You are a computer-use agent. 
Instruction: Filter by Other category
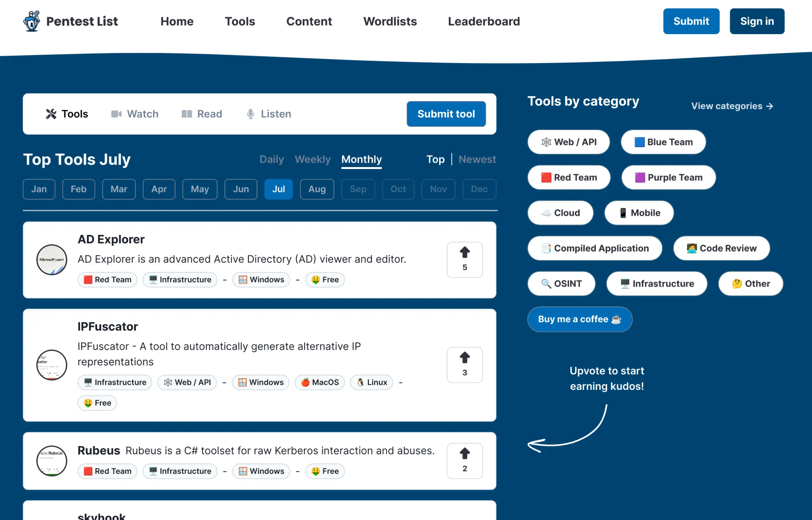(750, 284)
